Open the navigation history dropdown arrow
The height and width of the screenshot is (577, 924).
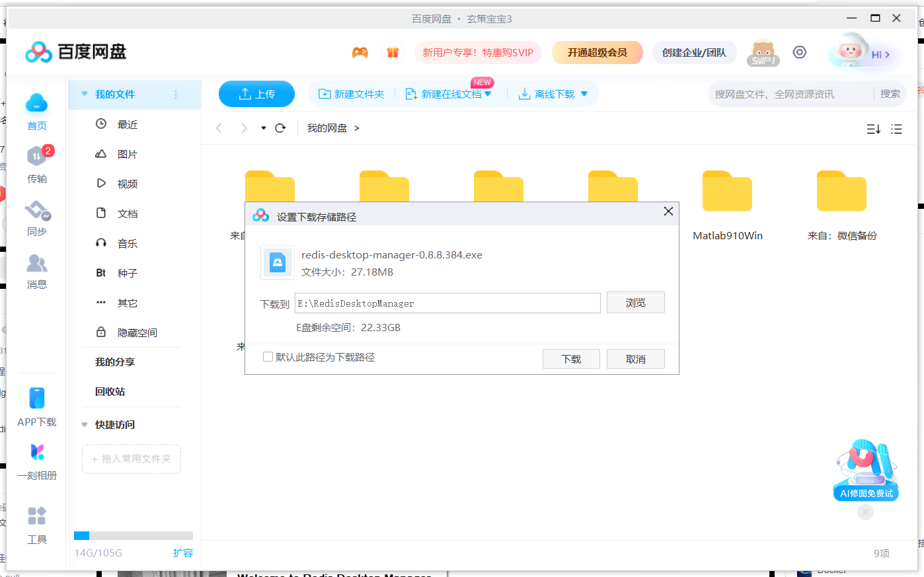[264, 128]
